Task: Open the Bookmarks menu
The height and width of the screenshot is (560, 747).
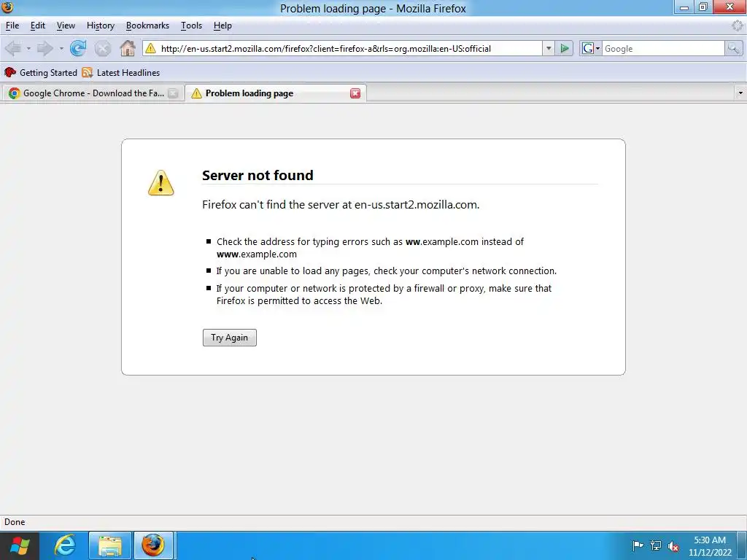Action: coord(147,26)
